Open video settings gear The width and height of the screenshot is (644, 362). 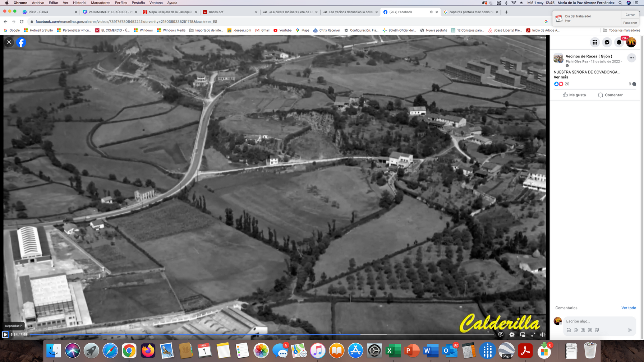[x=512, y=334]
